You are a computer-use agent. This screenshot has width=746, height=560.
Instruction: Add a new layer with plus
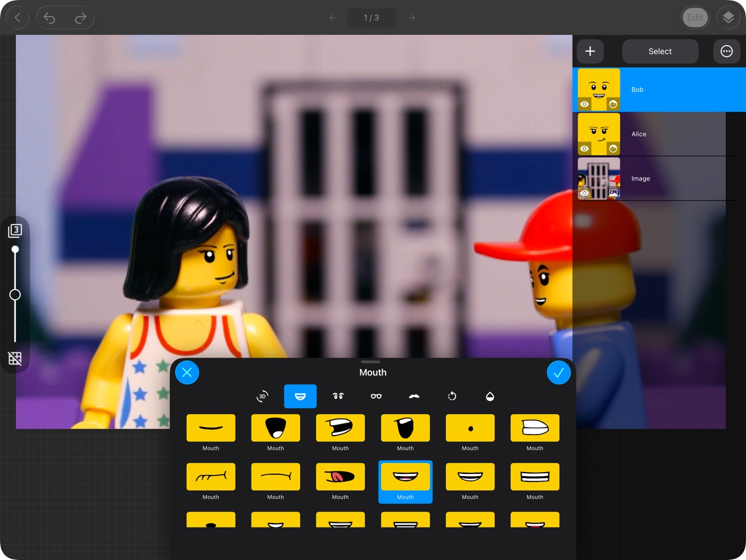coord(590,51)
